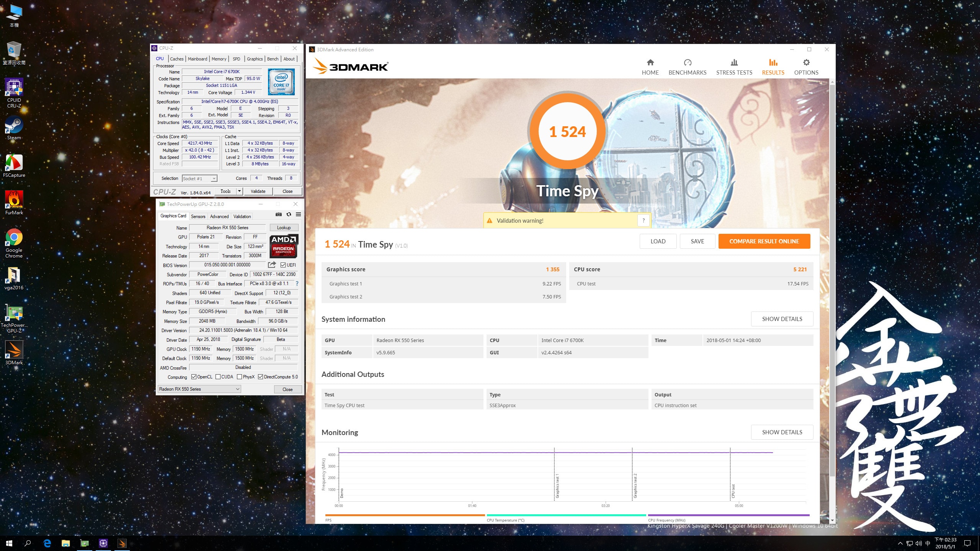Toggle the PhysX checkbox
The height and width of the screenshot is (551, 980).
[x=239, y=377]
